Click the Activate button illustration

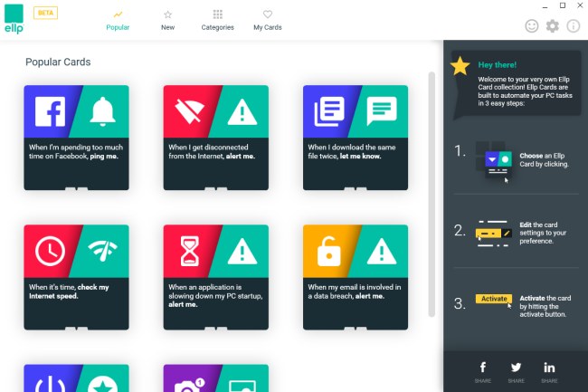click(494, 299)
